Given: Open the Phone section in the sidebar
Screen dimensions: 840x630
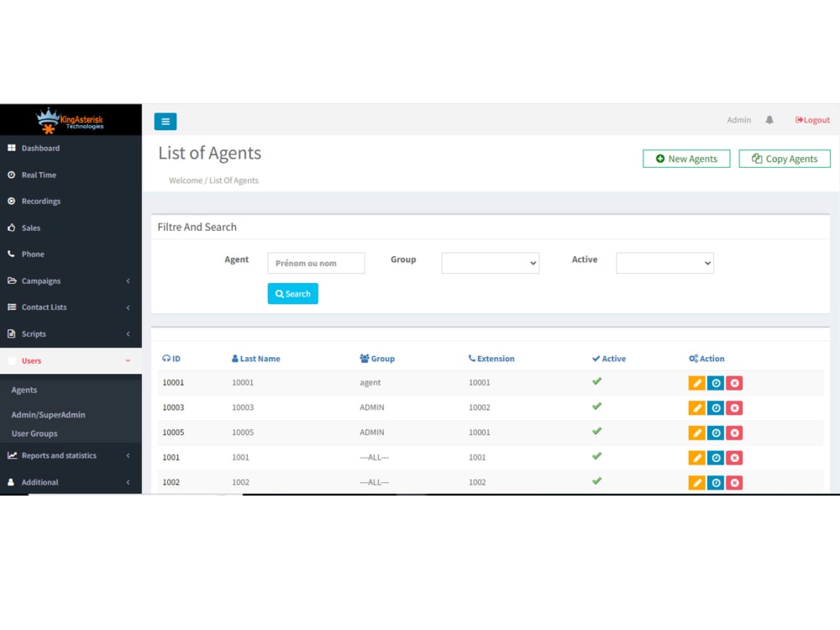Looking at the screenshot, I should (34, 254).
